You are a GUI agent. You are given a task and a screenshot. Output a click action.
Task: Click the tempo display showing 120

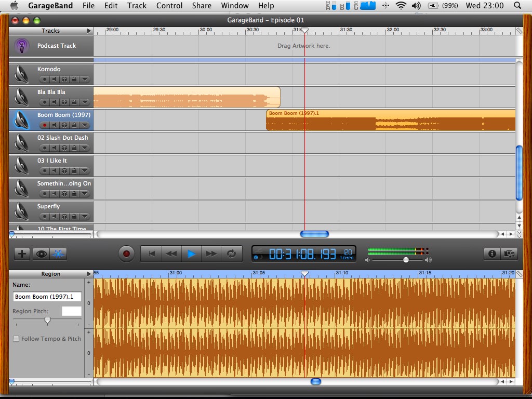pos(347,254)
